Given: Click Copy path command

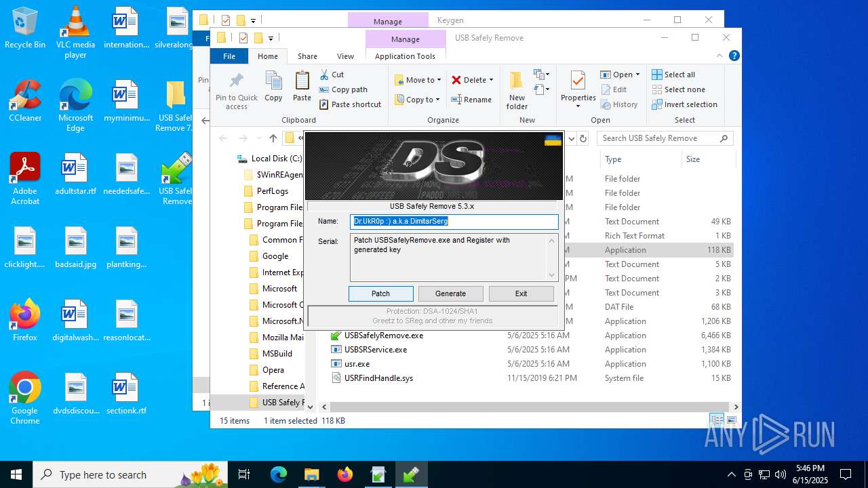Looking at the screenshot, I should (343, 89).
